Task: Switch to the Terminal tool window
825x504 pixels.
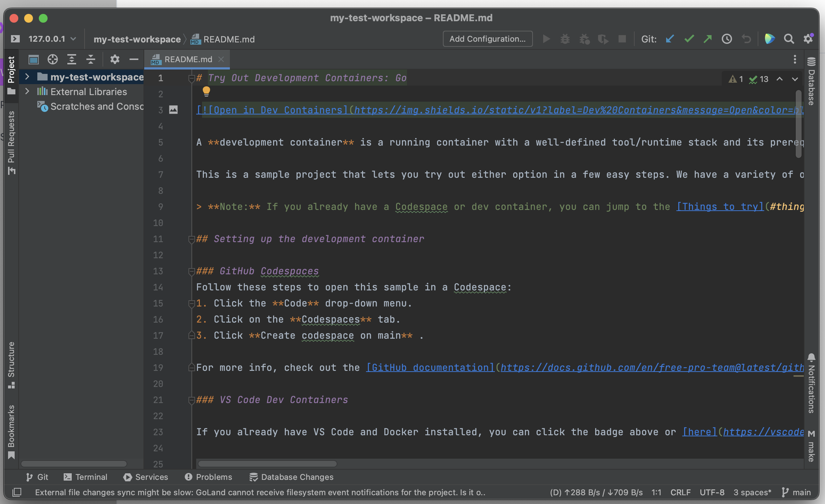Action: pyautogui.click(x=85, y=477)
